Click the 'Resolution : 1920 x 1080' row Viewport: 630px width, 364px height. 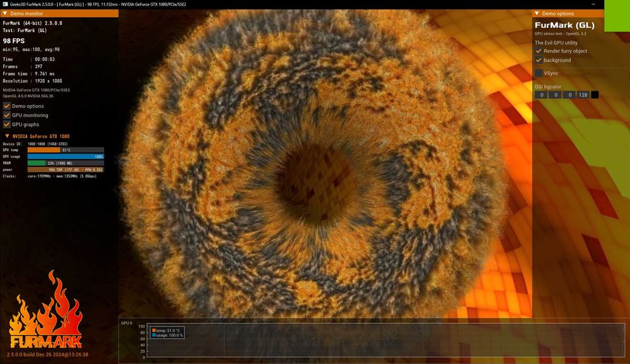[32, 81]
